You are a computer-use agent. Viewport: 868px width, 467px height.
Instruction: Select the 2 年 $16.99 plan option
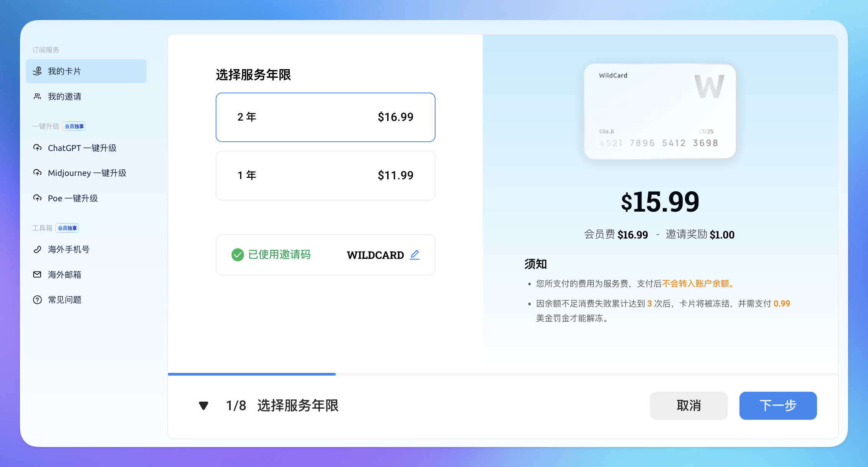(x=325, y=117)
